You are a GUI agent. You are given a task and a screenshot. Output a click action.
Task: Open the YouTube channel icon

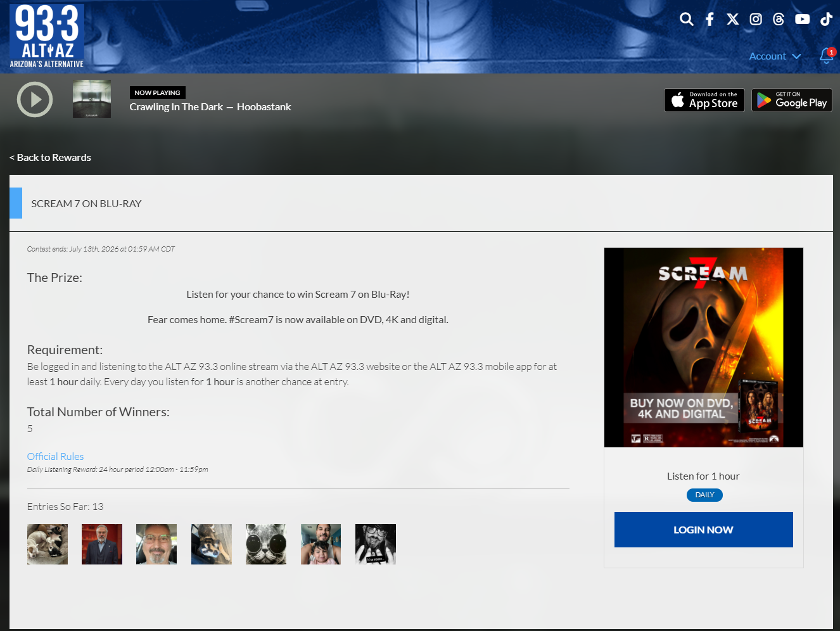click(x=803, y=19)
